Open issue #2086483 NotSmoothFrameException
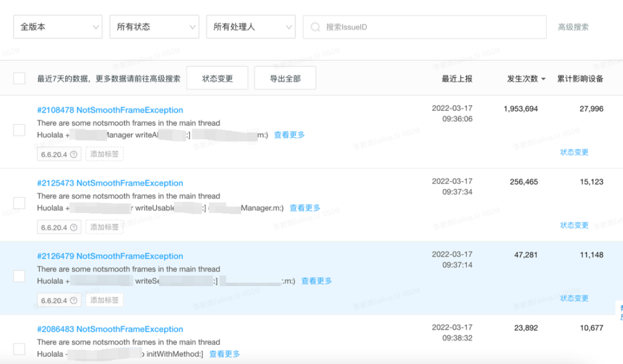Image resolution: width=623 pixels, height=364 pixels. coord(110,329)
